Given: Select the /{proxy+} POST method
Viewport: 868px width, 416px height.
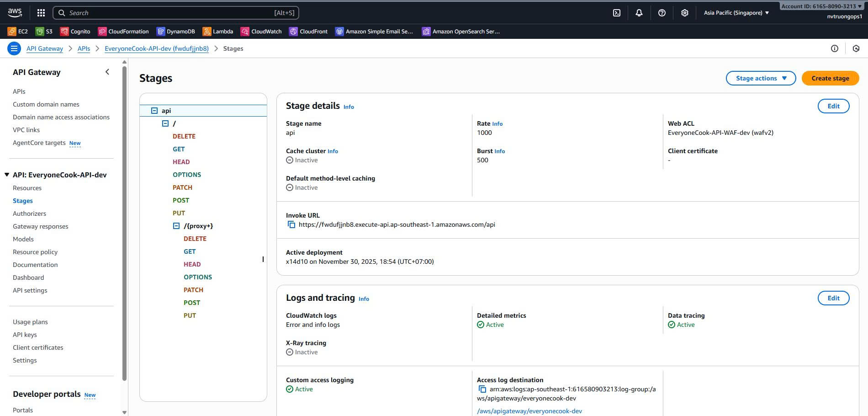Looking at the screenshot, I should point(191,303).
